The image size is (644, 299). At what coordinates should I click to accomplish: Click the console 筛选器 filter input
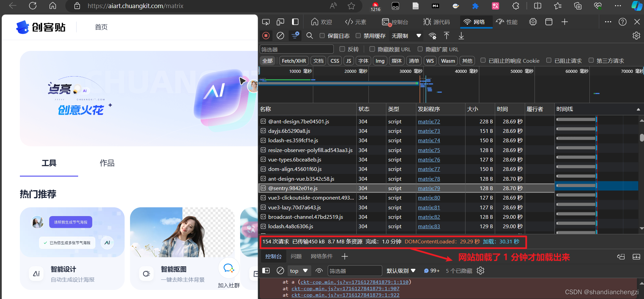[355, 271]
